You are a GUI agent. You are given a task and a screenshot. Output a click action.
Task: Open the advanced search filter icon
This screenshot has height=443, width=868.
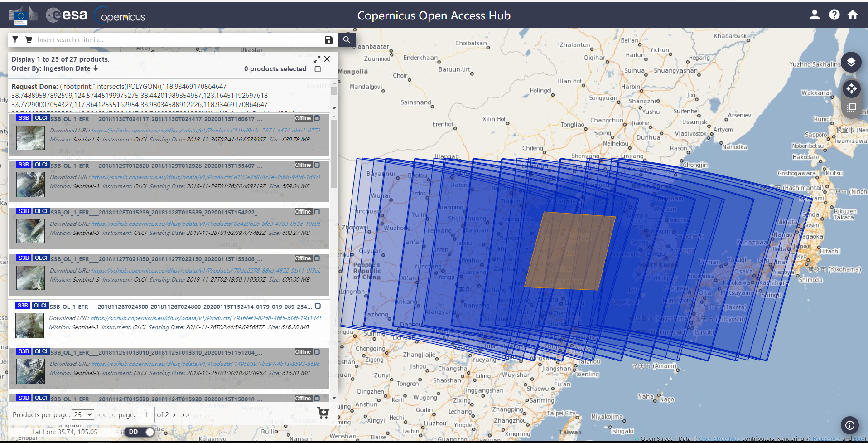pyautogui.click(x=15, y=40)
